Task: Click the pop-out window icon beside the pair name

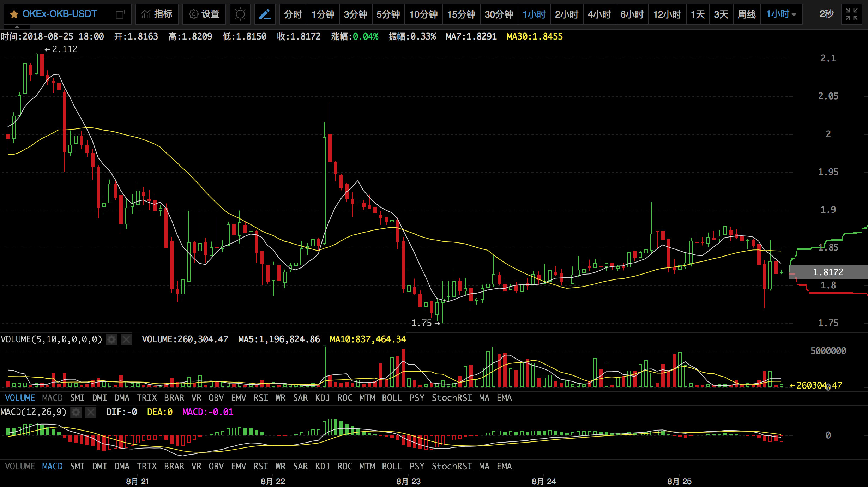Action: pos(120,14)
